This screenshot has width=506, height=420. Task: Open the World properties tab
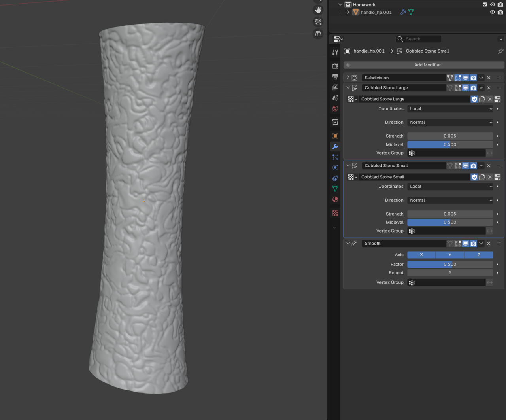point(335,108)
